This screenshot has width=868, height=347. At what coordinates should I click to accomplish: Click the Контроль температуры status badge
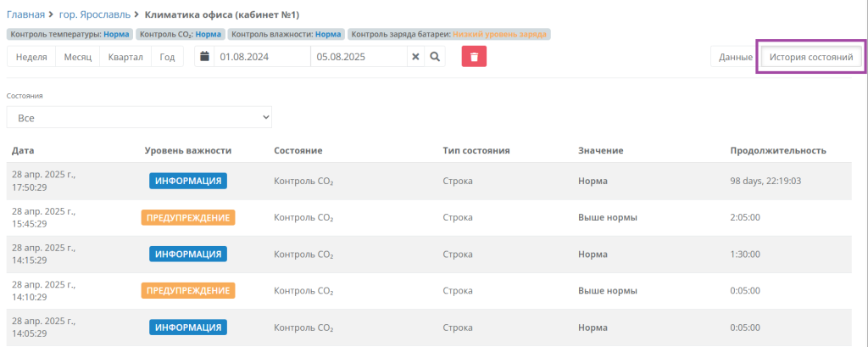(x=70, y=35)
